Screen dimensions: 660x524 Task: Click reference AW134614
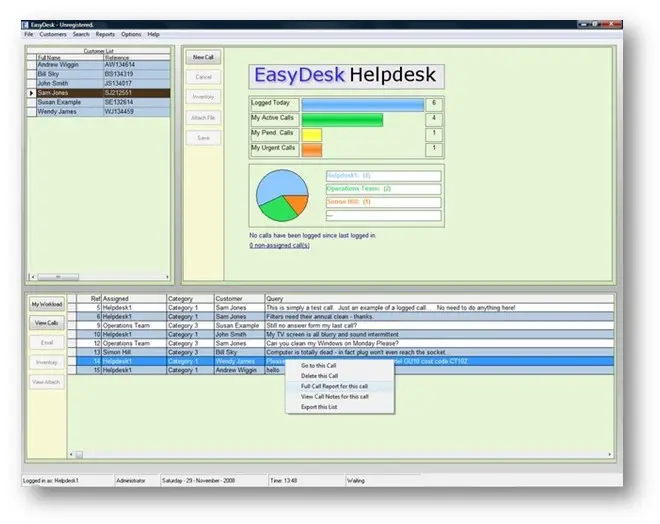(137, 65)
